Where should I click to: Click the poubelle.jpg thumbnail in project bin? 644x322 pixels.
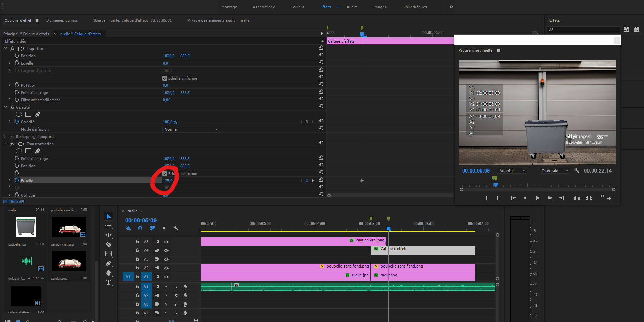(x=26, y=227)
